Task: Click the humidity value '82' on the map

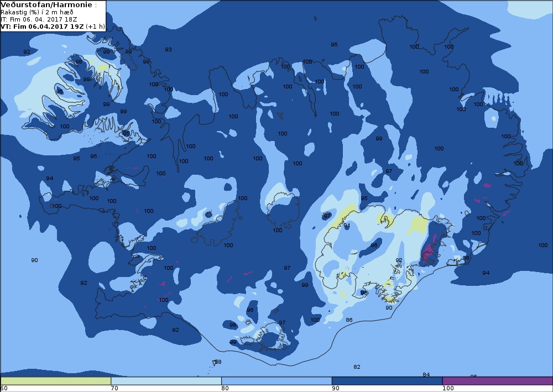Action: click(357, 367)
